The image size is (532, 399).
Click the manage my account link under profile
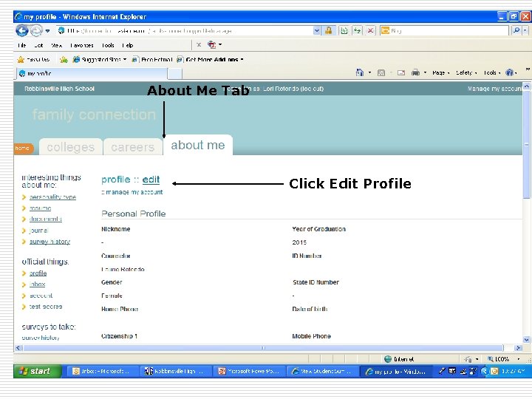[x=134, y=192]
